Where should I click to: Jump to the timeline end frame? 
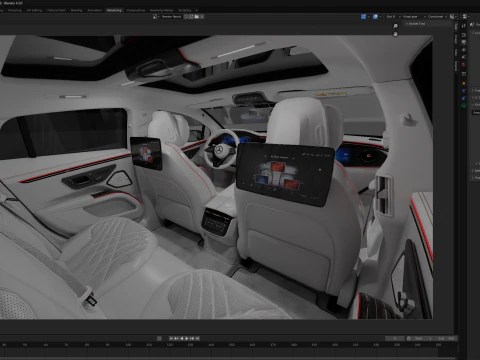[x=198, y=338]
